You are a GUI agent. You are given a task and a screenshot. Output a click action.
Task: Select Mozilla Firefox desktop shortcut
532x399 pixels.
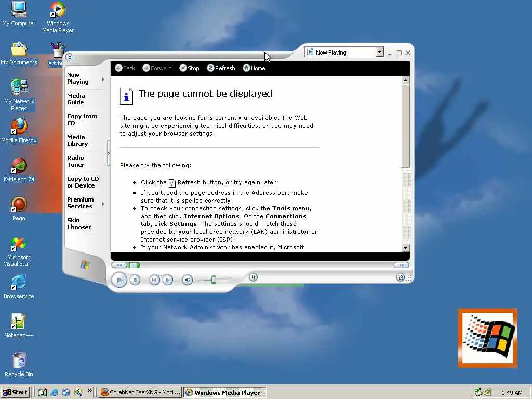tap(19, 131)
